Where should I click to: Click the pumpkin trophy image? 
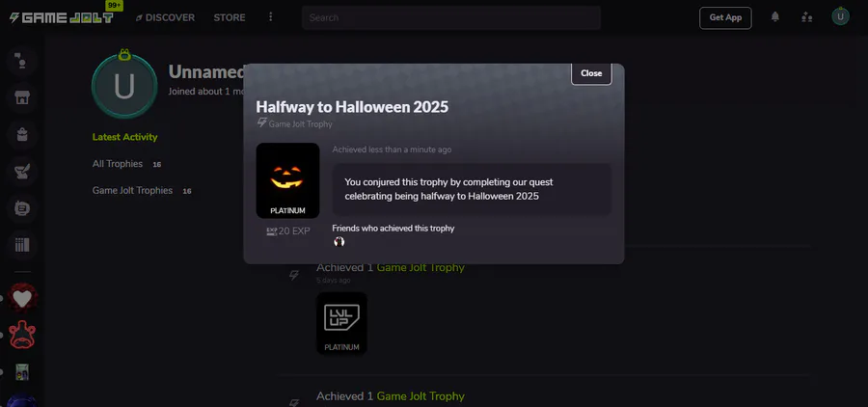tap(287, 180)
